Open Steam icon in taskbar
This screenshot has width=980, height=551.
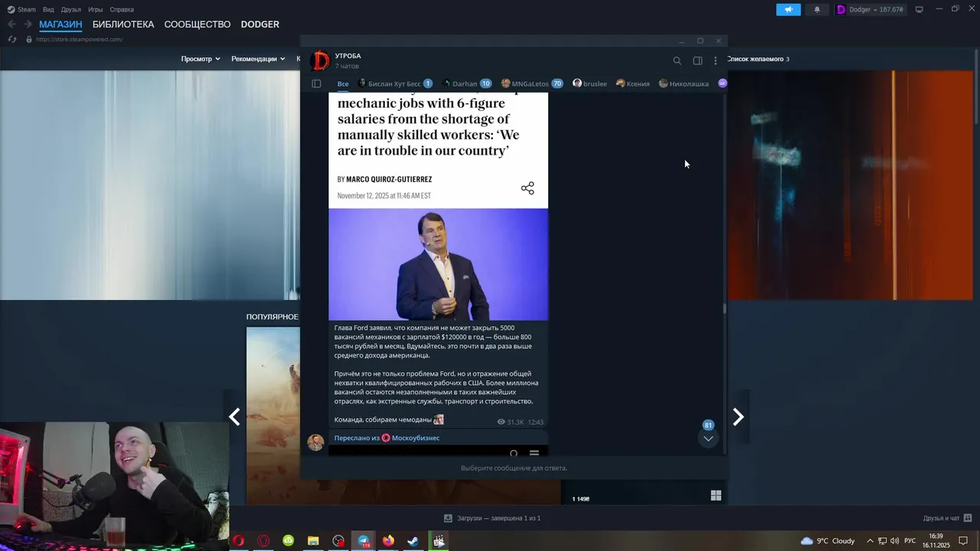tap(413, 541)
